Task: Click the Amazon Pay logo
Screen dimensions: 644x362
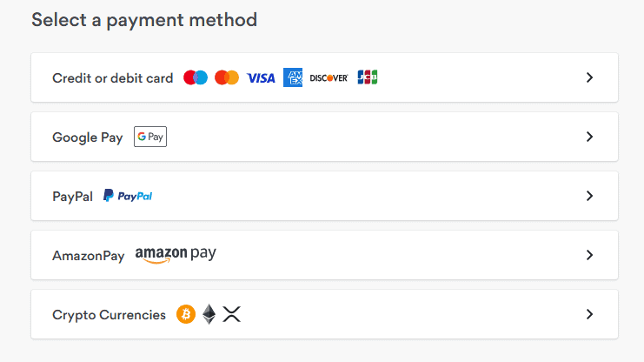Action: pos(176,254)
